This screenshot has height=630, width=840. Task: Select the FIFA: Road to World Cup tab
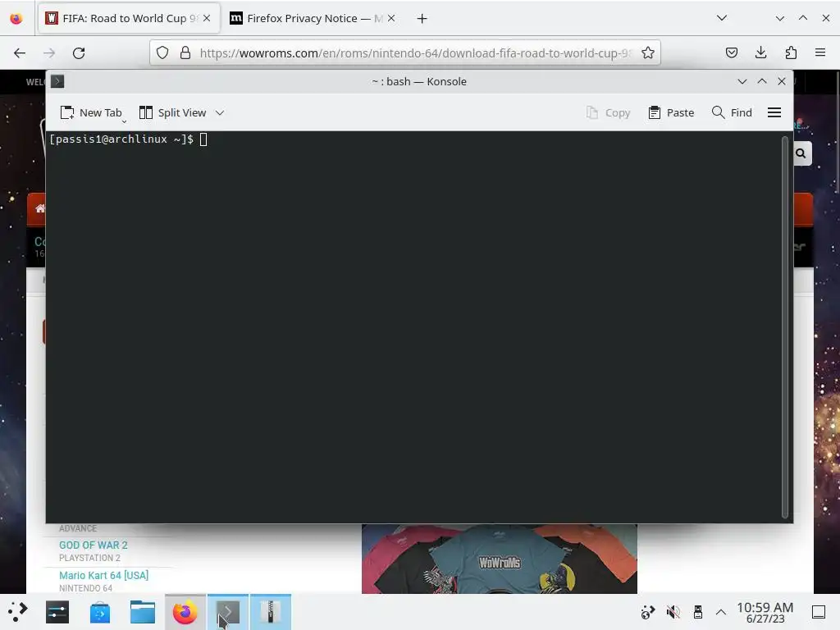pos(129,18)
